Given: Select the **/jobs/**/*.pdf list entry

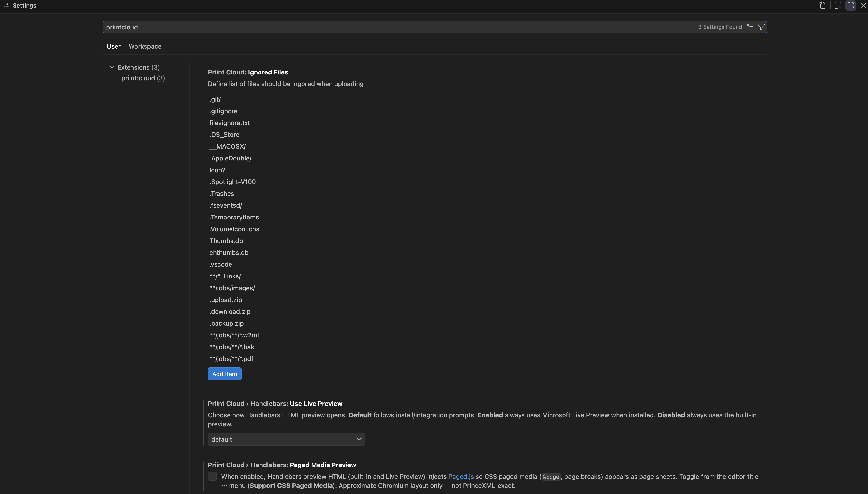Looking at the screenshot, I should (x=231, y=359).
